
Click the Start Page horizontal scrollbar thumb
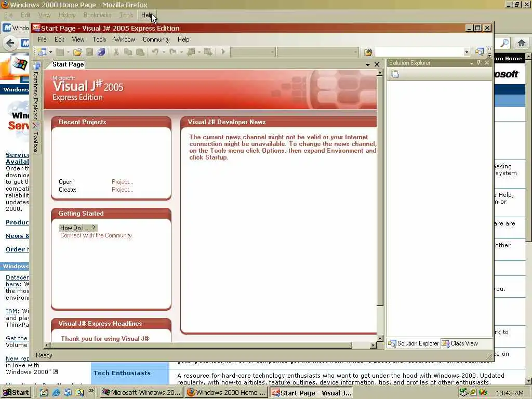[x=202, y=345]
